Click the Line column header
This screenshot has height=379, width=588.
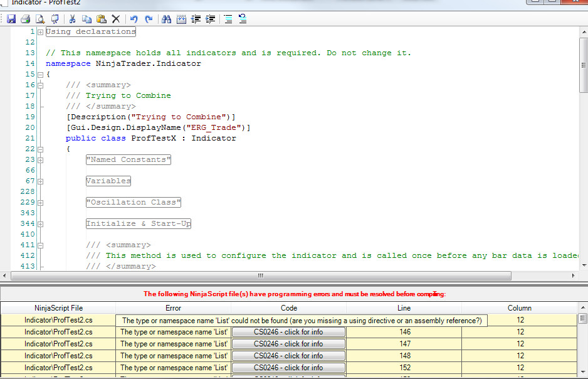pos(404,308)
